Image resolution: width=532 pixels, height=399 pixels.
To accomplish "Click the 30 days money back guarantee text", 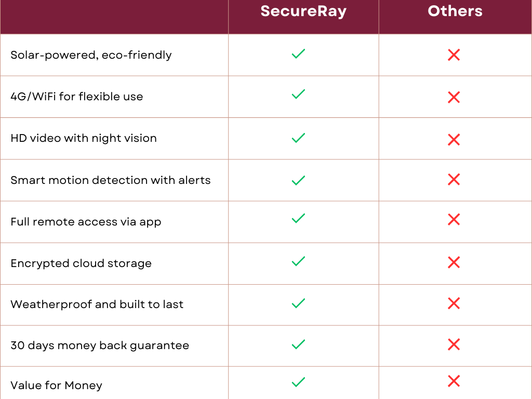I will click(100, 345).
